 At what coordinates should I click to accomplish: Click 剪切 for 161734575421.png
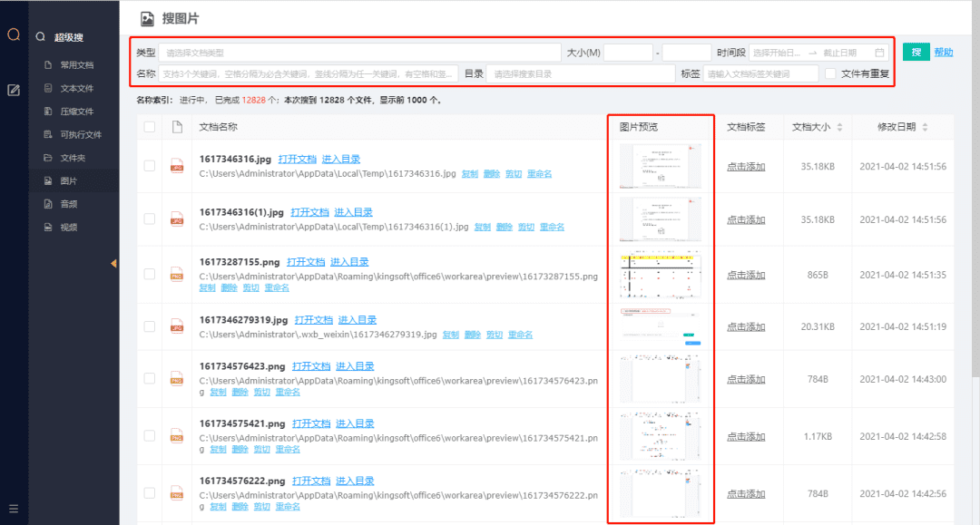pyautogui.click(x=262, y=450)
